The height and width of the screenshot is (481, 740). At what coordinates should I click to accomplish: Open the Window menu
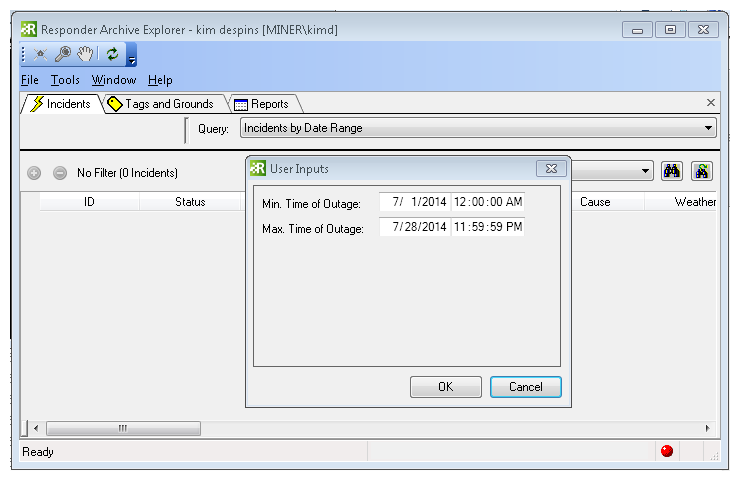click(114, 80)
